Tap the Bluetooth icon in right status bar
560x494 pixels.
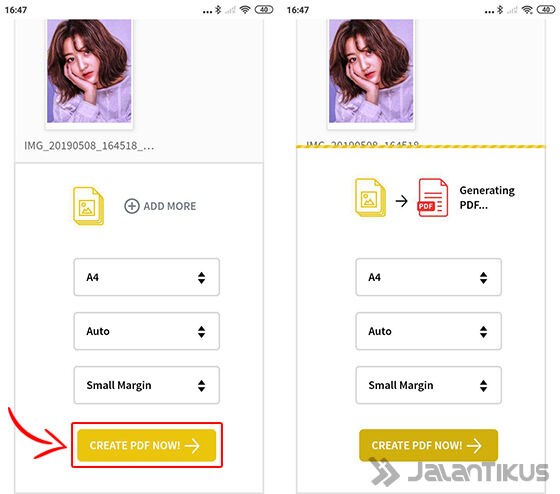point(500,10)
